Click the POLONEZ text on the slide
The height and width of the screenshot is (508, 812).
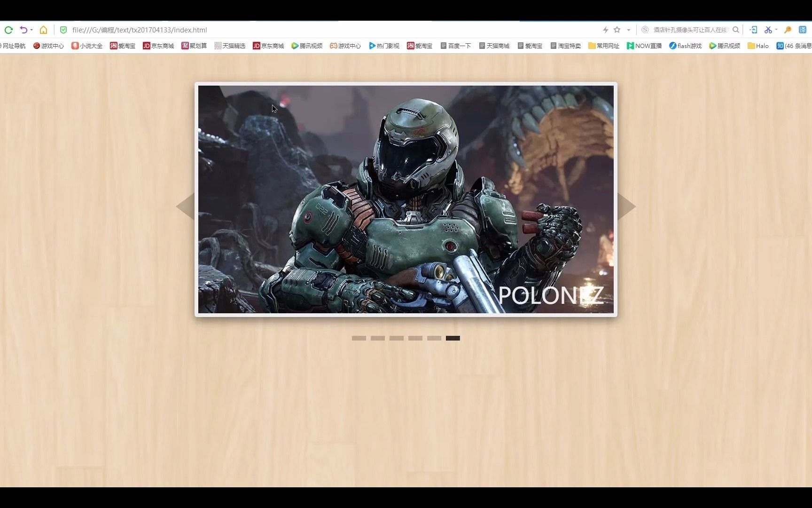[x=551, y=295]
